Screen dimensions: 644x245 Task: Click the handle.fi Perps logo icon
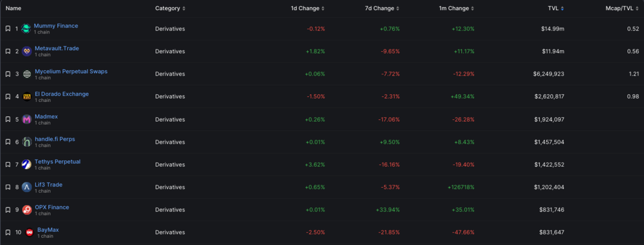coord(27,142)
